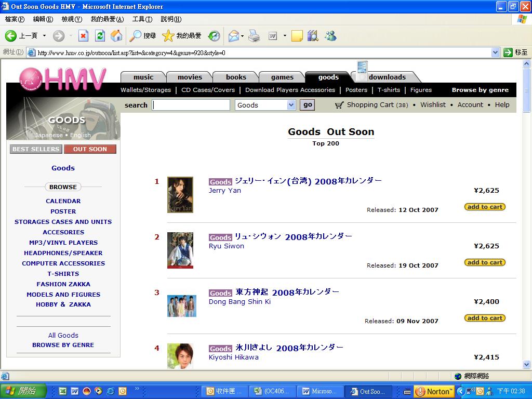
Task: Click the HMV logo
Action: 63,79
